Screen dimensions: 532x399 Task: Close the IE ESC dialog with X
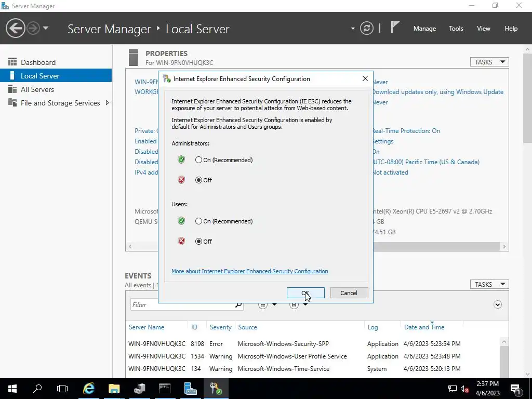pos(365,78)
